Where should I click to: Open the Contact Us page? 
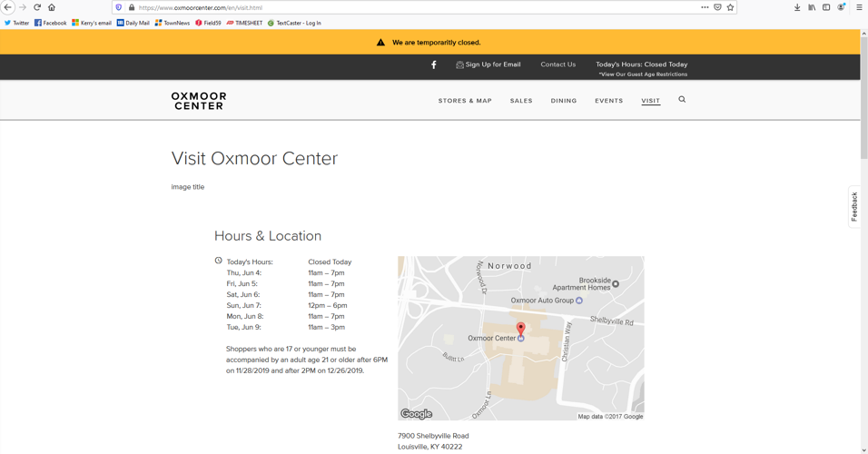558,64
